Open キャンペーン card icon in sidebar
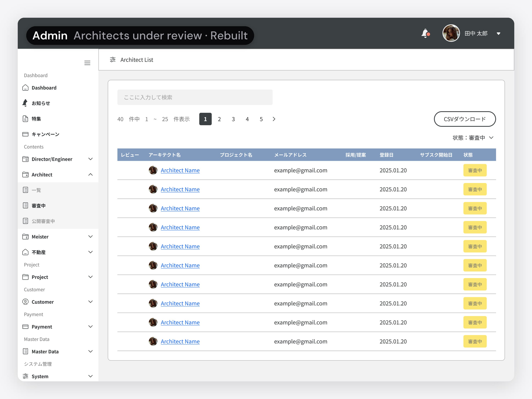Screen dimensions: 532x399 click(x=25, y=134)
